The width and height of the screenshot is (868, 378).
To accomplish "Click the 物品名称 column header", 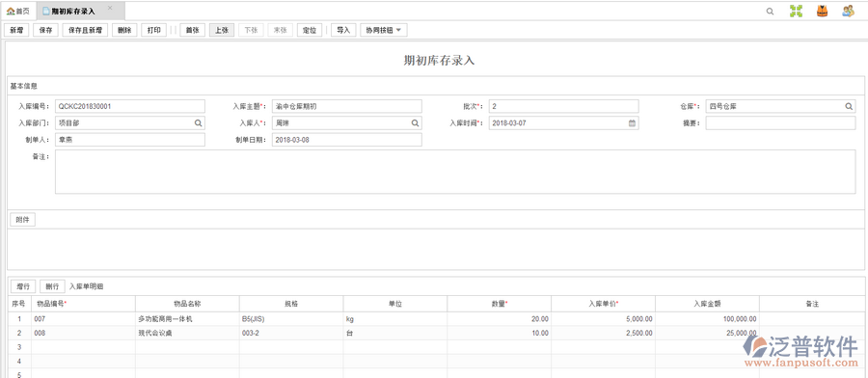I will (187, 304).
